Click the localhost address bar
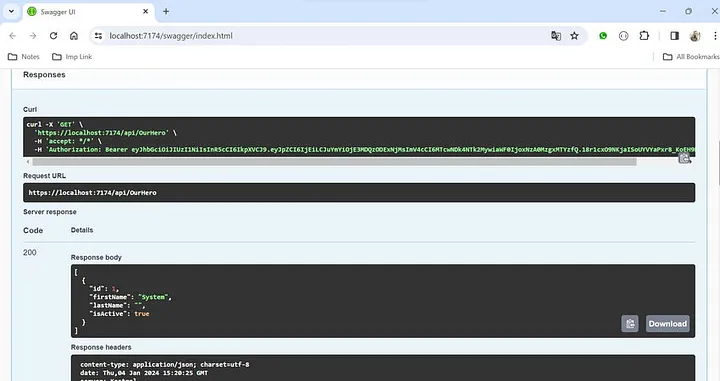Image resolution: width=720 pixels, height=381 pixels. [x=321, y=36]
